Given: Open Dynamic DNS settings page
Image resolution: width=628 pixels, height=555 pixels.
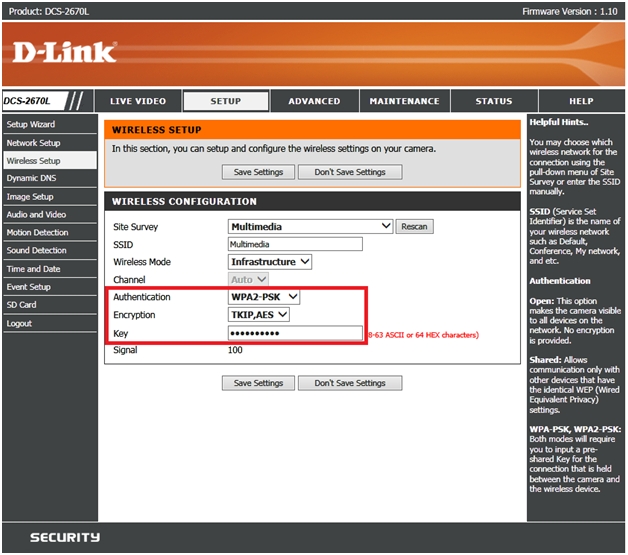Looking at the screenshot, I should click(31, 179).
